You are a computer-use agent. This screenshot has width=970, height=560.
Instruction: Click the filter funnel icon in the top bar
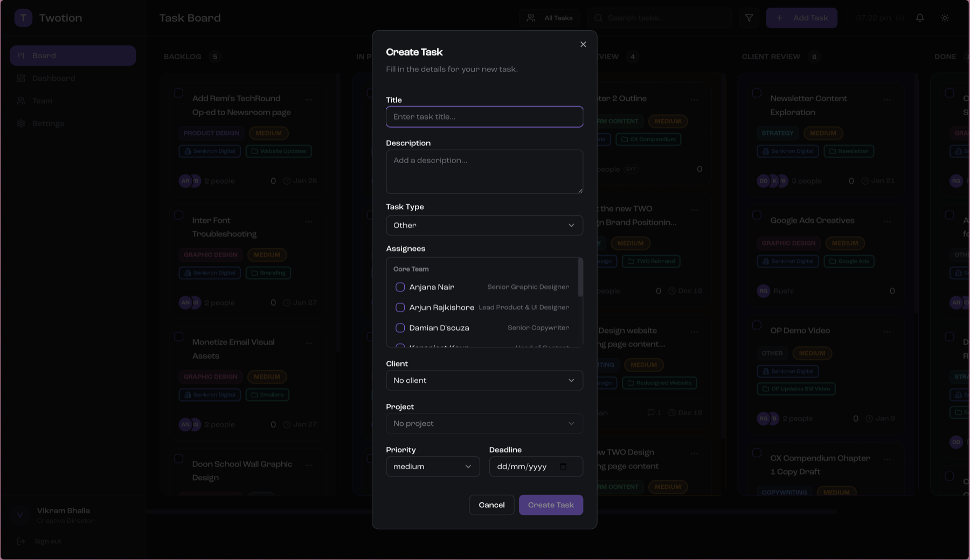749,17
